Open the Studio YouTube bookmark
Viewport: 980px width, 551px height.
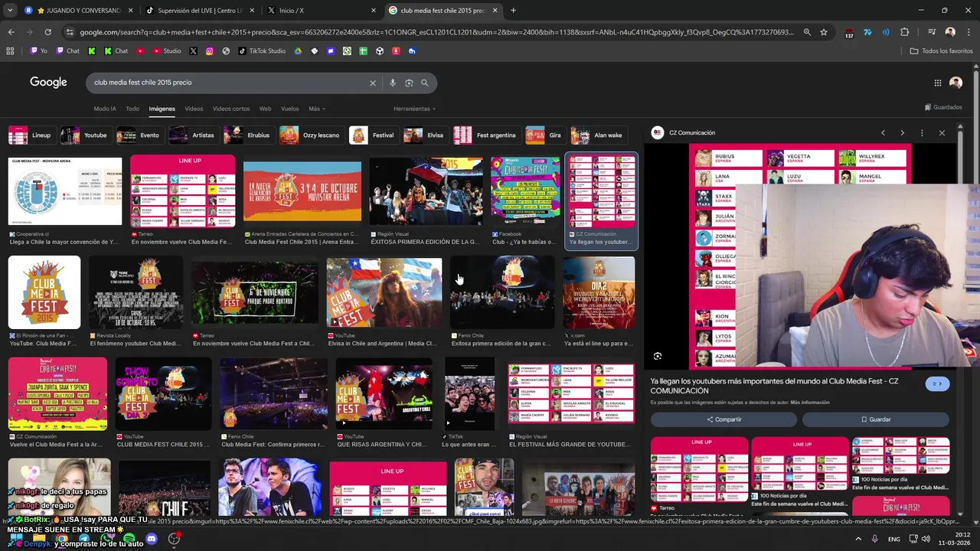[167, 51]
